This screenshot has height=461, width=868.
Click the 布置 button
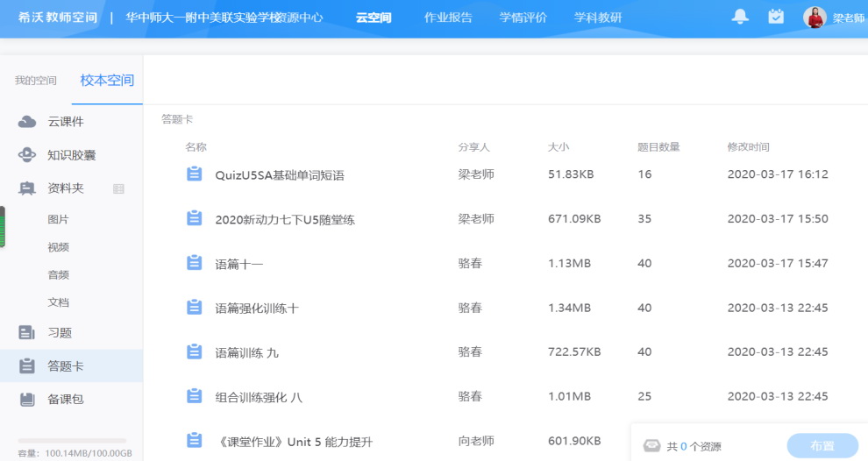[822, 446]
